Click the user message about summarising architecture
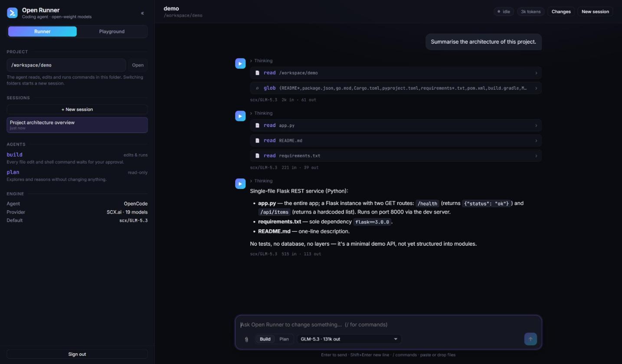 pos(483,42)
